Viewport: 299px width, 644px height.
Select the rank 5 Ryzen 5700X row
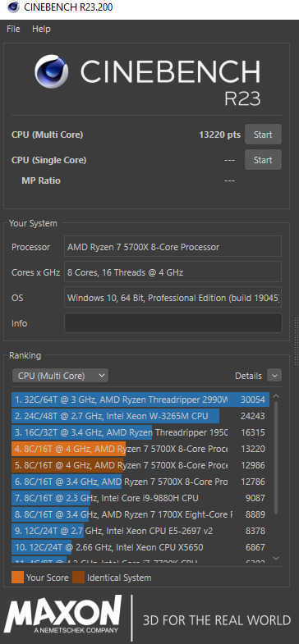click(140, 465)
